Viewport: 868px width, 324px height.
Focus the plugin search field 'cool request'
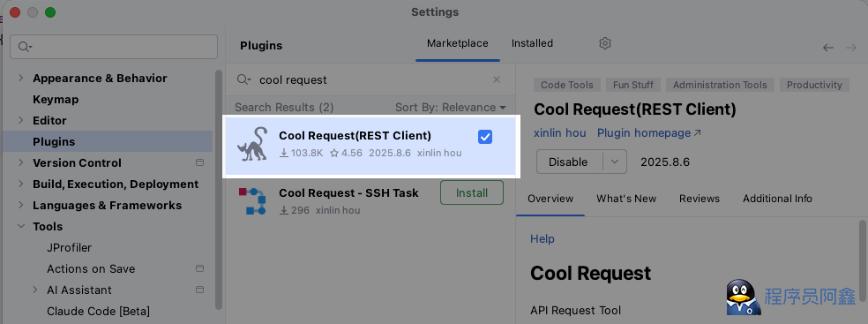pos(370,79)
